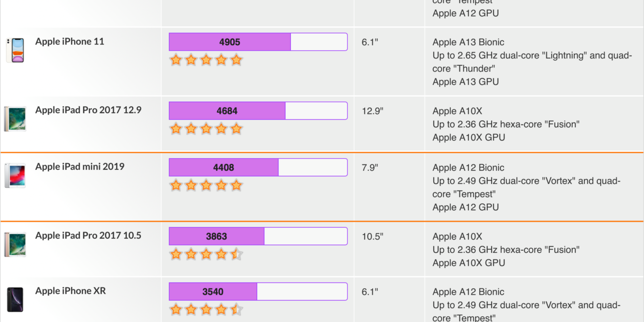Open Apple iPad Pro 2017 10.5 link

tap(88, 236)
